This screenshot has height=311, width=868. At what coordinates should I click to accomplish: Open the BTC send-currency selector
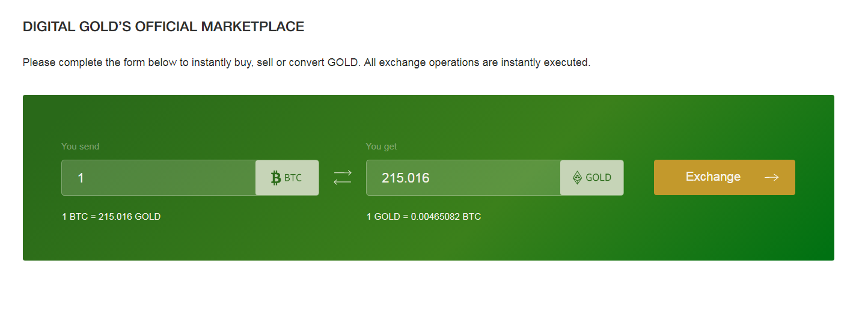[x=287, y=178]
